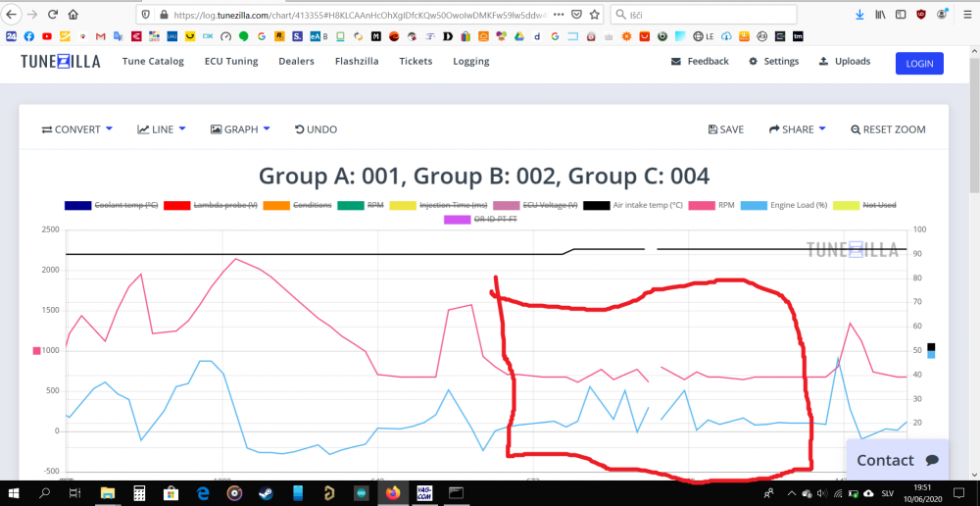Viewport: 980px width, 506px height.
Task: Open Tune Catalog menu item
Action: [x=153, y=62]
